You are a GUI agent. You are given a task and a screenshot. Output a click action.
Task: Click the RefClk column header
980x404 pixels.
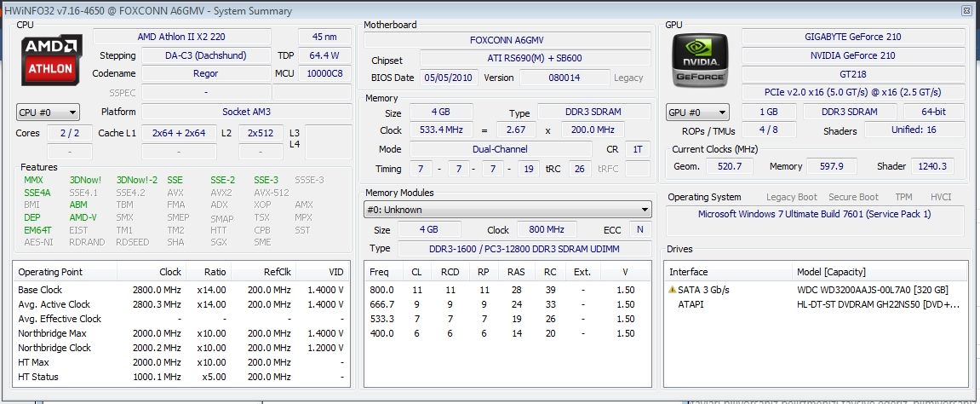tap(263, 271)
